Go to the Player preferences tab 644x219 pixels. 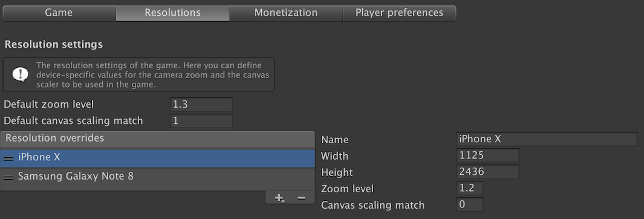(399, 13)
